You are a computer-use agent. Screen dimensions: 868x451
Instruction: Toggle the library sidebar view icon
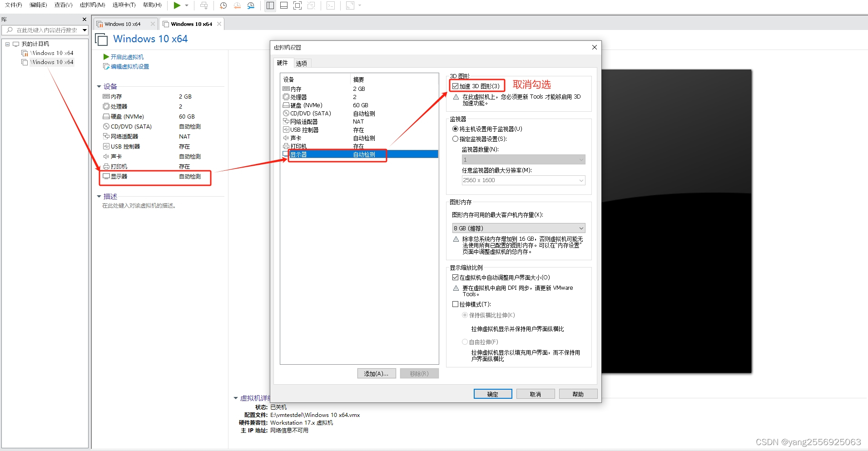[x=270, y=5]
